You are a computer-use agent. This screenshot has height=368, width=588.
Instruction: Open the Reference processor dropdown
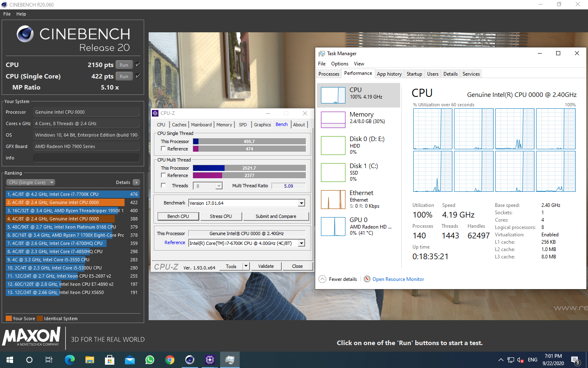(x=301, y=243)
